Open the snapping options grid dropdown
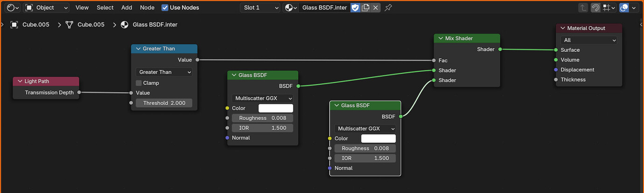This screenshot has height=193, width=644. coord(609,7)
